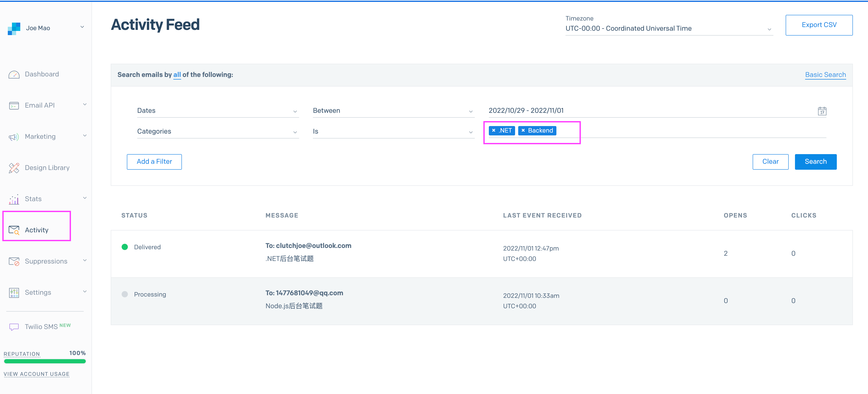Image resolution: width=868 pixels, height=394 pixels.
Task: Click the Design Library icon
Action: [14, 168]
